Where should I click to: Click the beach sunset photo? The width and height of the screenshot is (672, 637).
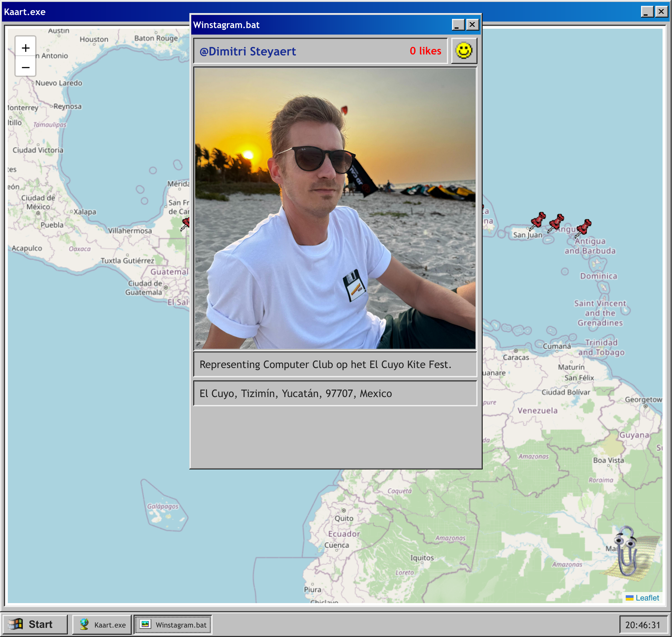pyautogui.click(x=335, y=208)
